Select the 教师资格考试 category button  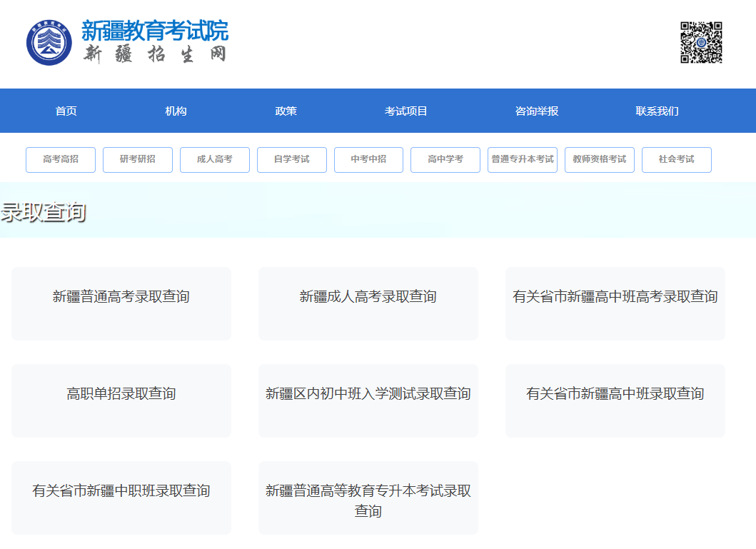600,159
